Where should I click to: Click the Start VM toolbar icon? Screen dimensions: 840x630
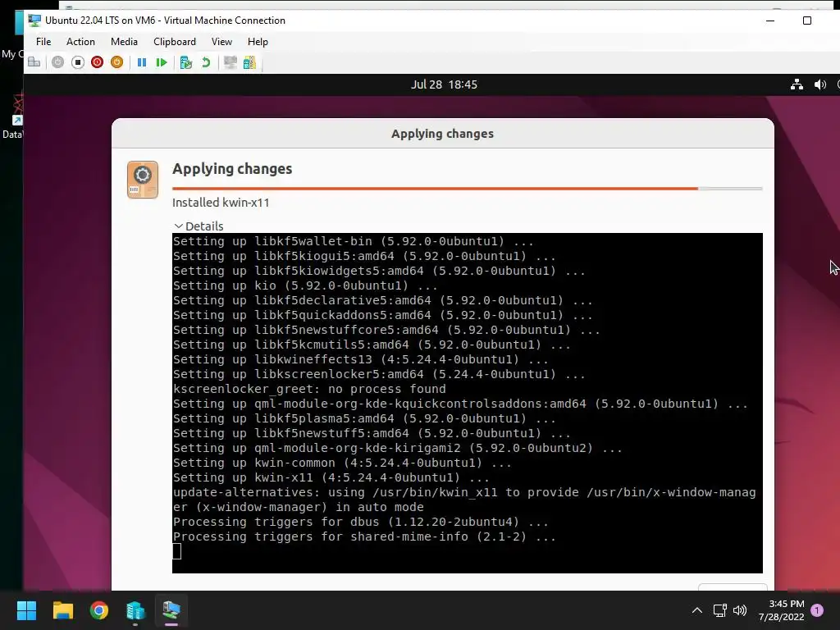pos(58,62)
